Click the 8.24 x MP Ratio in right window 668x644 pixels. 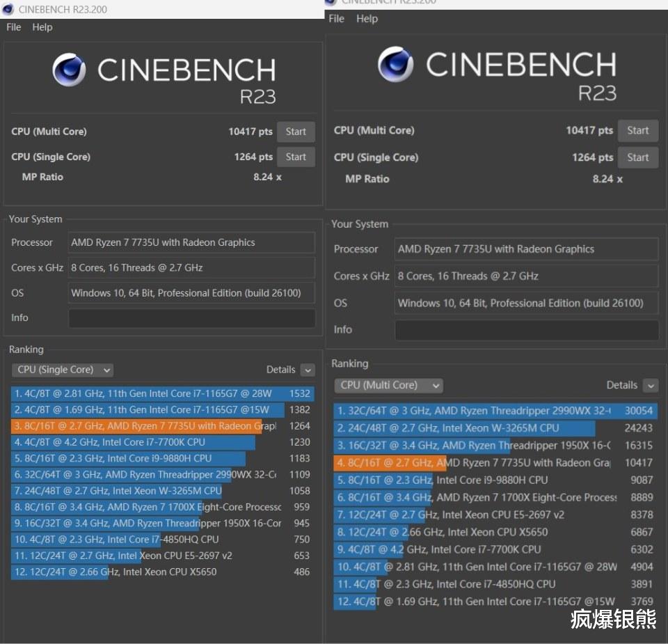coord(607,180)
